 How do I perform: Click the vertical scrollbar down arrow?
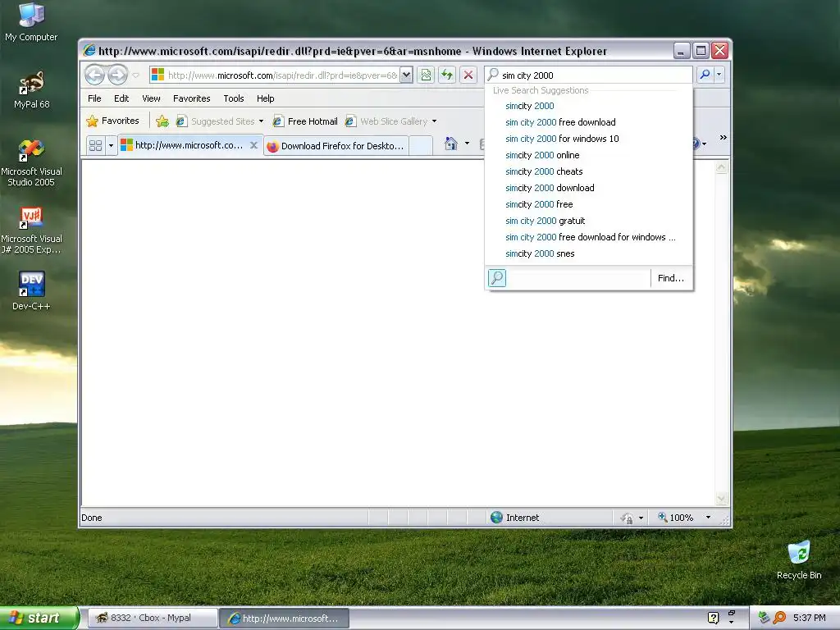point(722,498)
